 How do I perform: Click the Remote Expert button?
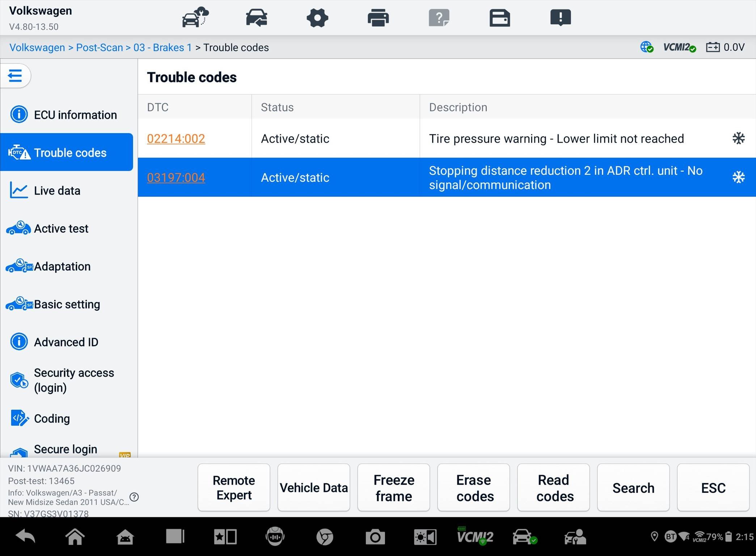coord(234,487)
